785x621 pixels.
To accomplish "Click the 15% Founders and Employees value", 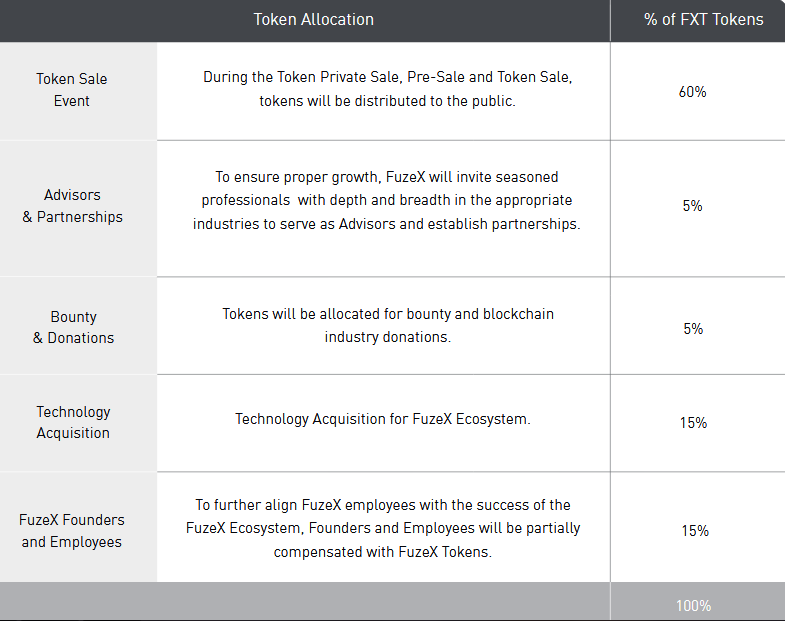I will click(695, 531).
